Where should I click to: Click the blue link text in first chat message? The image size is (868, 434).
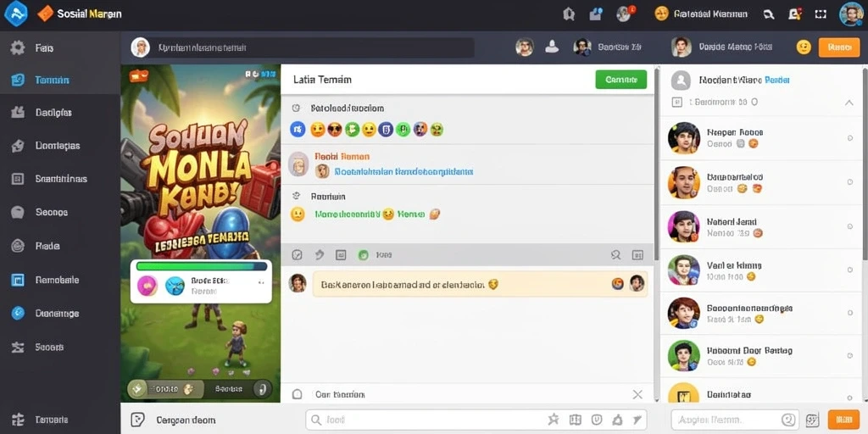pos(403,172)
